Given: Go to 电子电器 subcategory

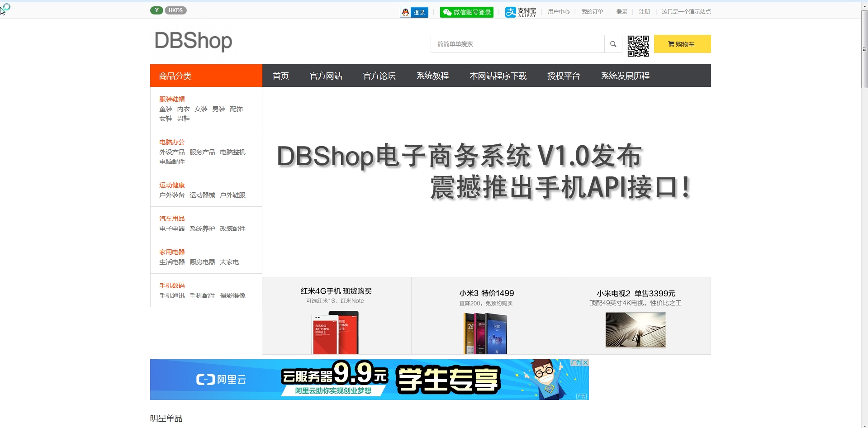Looking at the screenshot, I should coord(172,228).
